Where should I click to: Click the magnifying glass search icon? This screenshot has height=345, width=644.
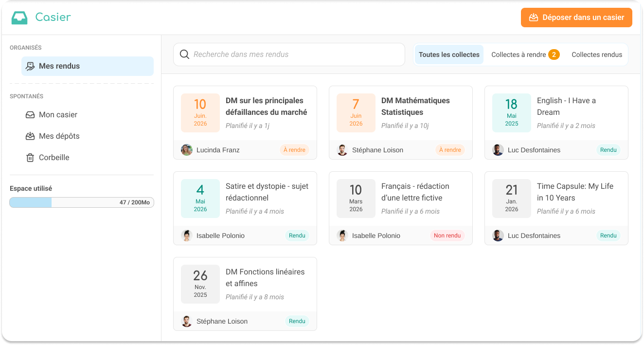[x=184, y=54]
